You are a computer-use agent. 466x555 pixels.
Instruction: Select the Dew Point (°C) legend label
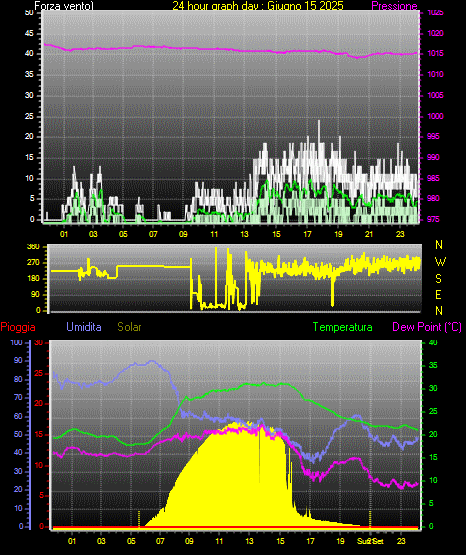point(427,327)
